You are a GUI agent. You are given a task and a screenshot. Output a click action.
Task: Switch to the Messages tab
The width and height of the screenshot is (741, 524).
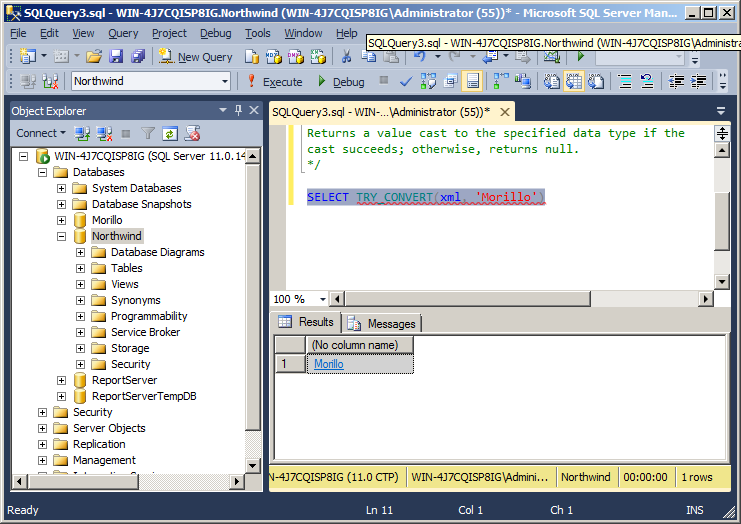382,324
